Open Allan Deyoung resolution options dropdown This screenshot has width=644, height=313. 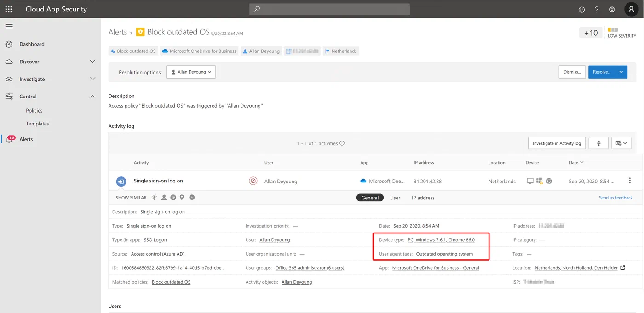[x=190, y=72]
